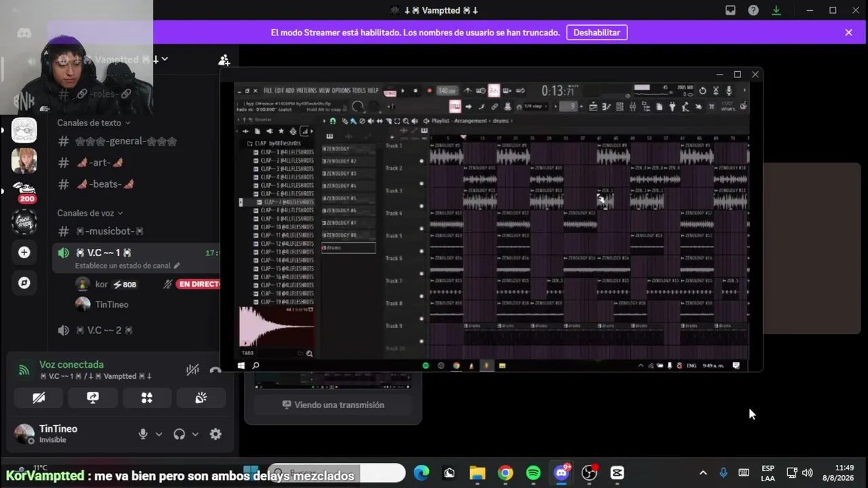
Task: Click the FL Studio play button in stream
Action: click(x=403, y=91)
